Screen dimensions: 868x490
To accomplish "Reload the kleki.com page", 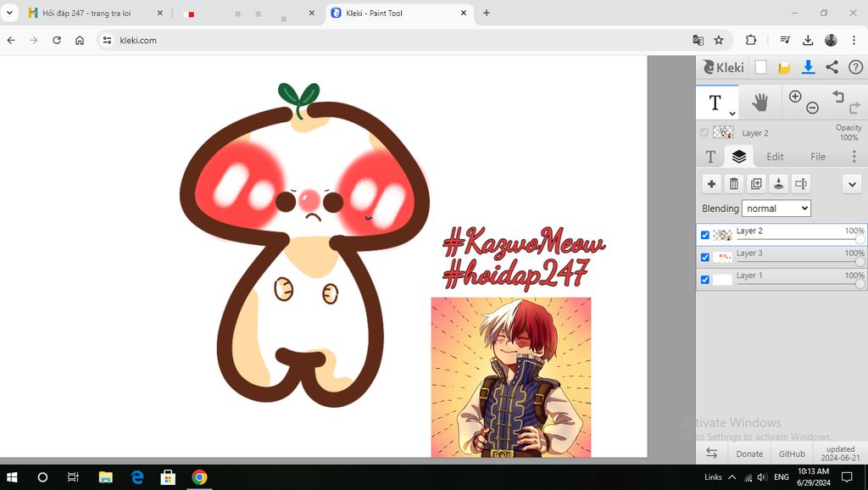I will pos(57,41).
